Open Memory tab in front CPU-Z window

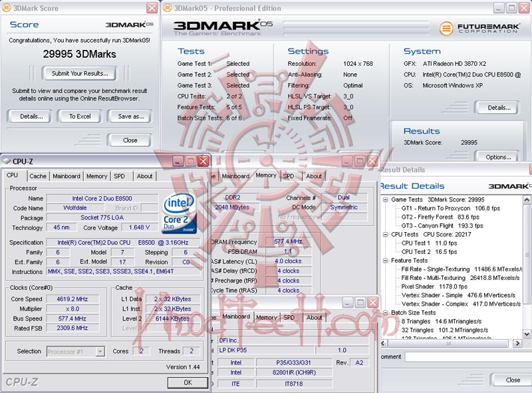[x=96, y=176]
